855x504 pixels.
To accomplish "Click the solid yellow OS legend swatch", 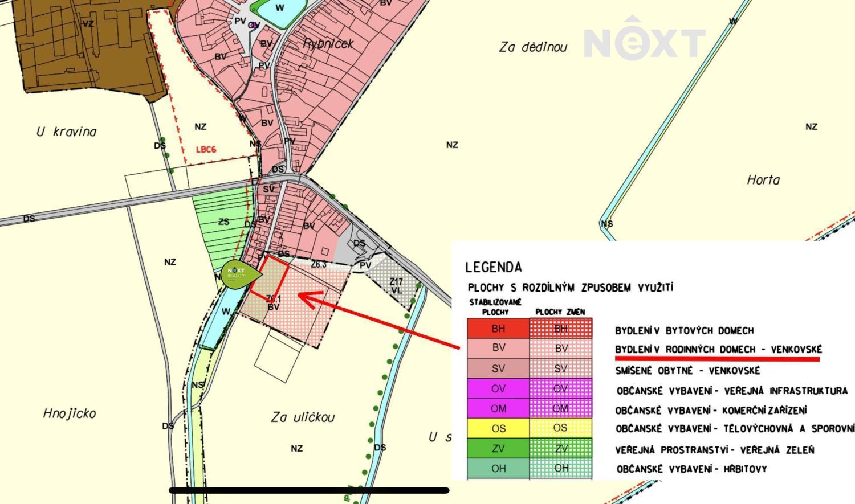I will (498, 428).
